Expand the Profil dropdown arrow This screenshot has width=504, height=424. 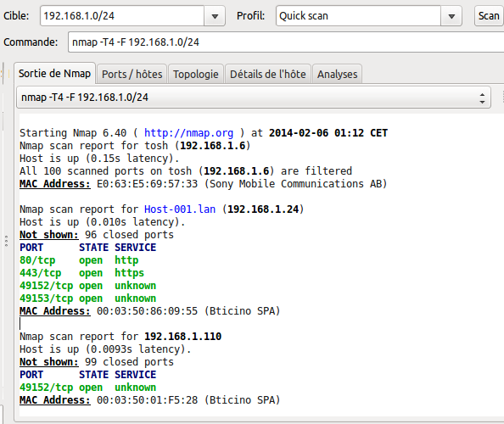tap(451, 16)
